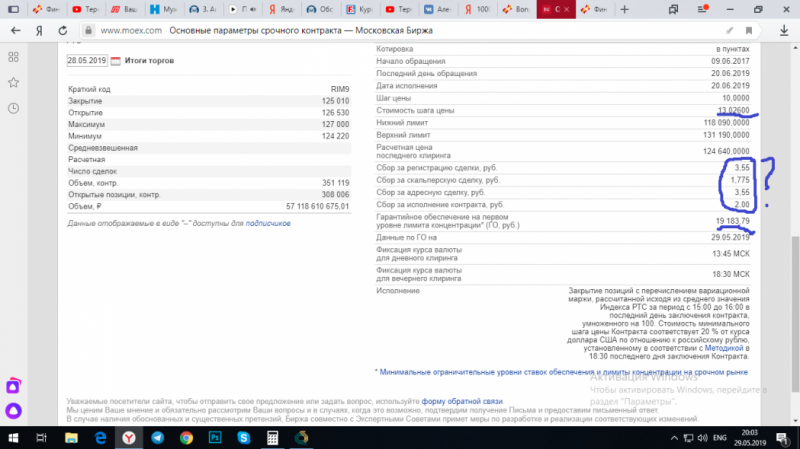Click the date field 28.05.2019
Image resolution: width=800 pixels, height=449 pixels.
tap(87, 61)
